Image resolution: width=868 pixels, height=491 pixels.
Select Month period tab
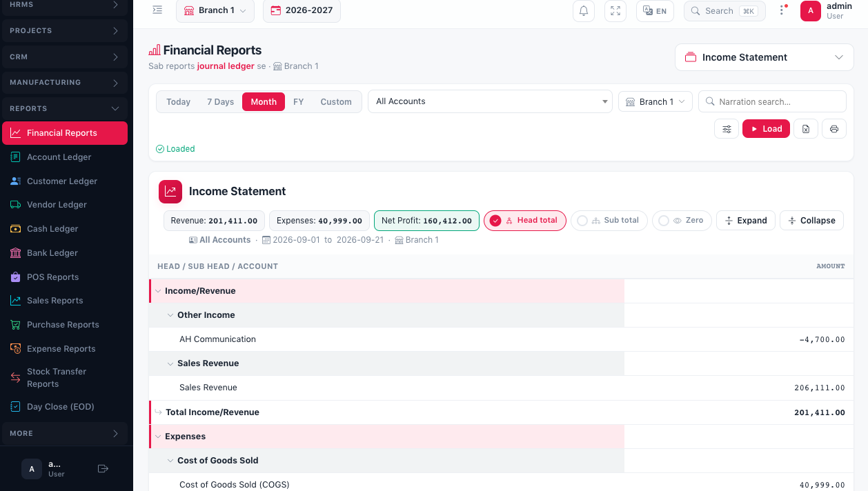click(x=264, y=101)
